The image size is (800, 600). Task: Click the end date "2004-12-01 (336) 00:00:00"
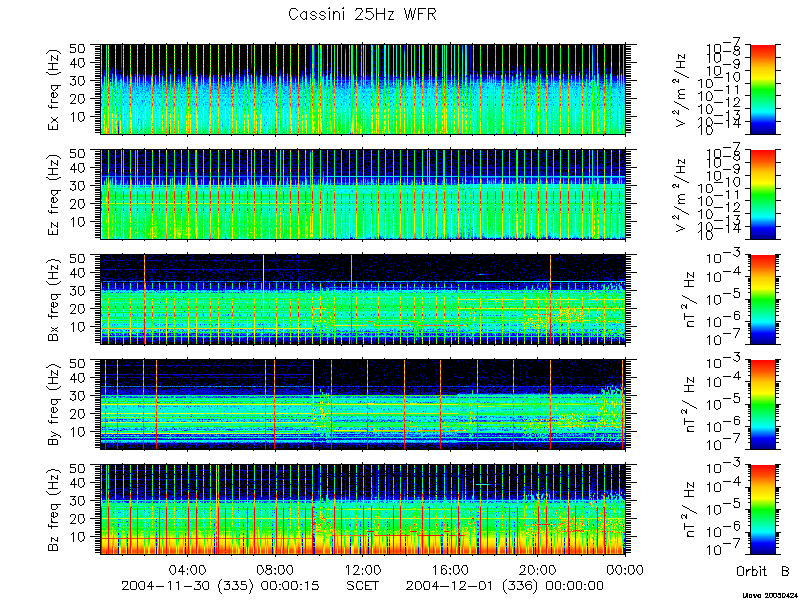[505, 586]
